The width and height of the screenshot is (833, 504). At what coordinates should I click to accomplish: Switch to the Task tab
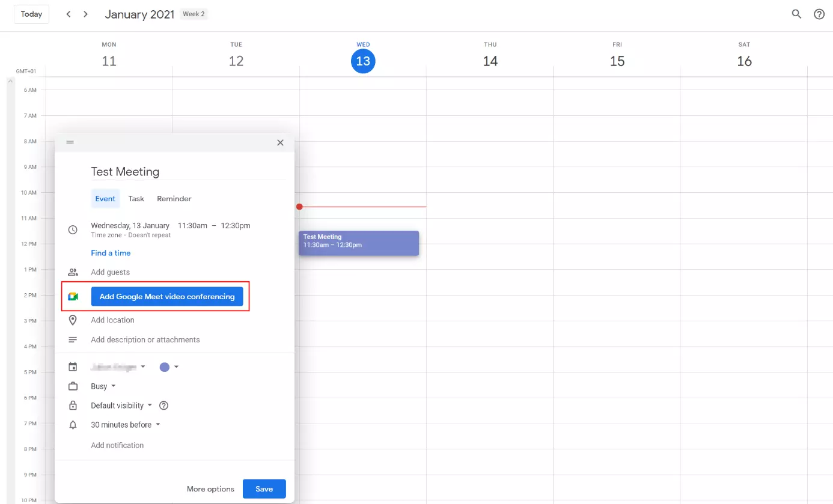pos(136,199)
